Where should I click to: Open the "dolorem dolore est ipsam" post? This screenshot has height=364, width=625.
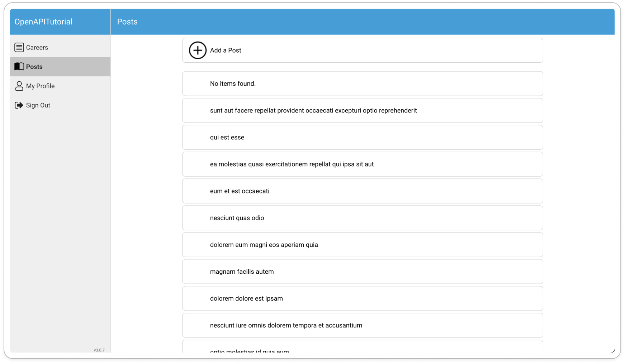(x=362, y=298)
